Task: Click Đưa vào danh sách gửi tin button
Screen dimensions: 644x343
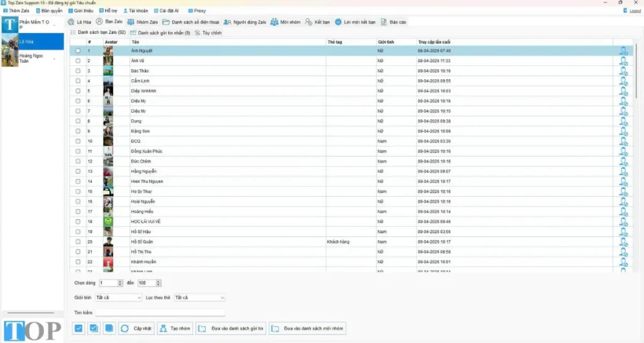Action: coord(231,328)
